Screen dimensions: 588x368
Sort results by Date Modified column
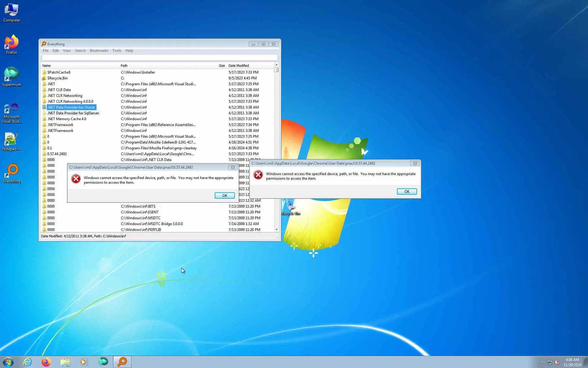click(239, 66)
